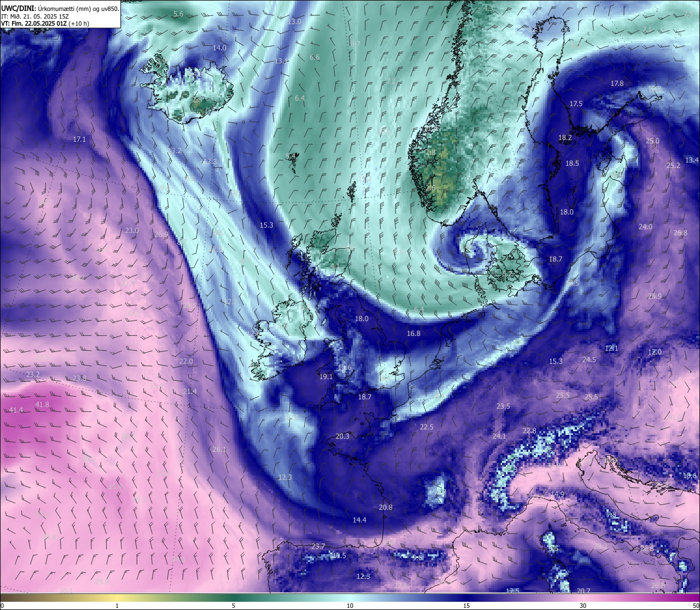Screen dimensions: 700x610
Task: Click the 12.0 value label
Action: pyautogui.click(x=655, y=352)
